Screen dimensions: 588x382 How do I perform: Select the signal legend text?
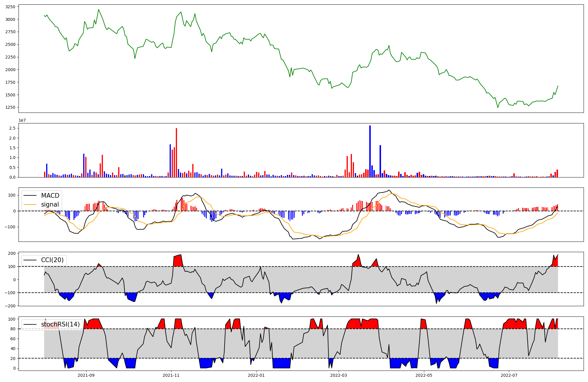tap(50, 205)
